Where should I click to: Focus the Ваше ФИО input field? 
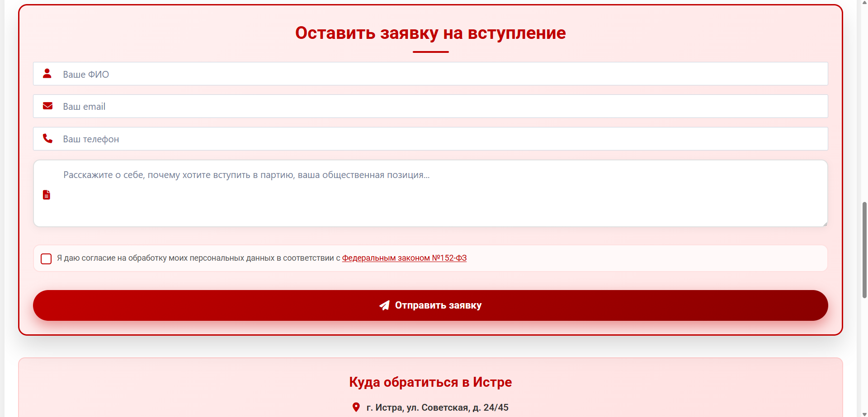coord(430,74)
